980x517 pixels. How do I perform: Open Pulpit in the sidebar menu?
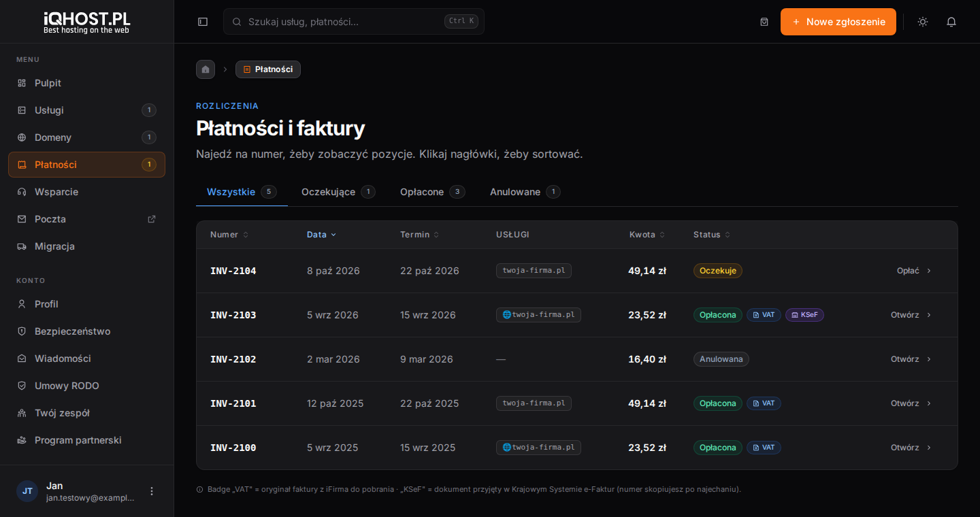coord(86,83)
